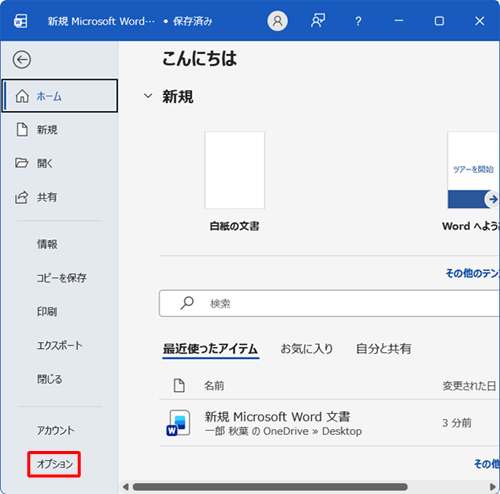Viewport: 500px width, 494px height.
Task: Click the Word app icon in the title bar
Action: coord(21,21)
